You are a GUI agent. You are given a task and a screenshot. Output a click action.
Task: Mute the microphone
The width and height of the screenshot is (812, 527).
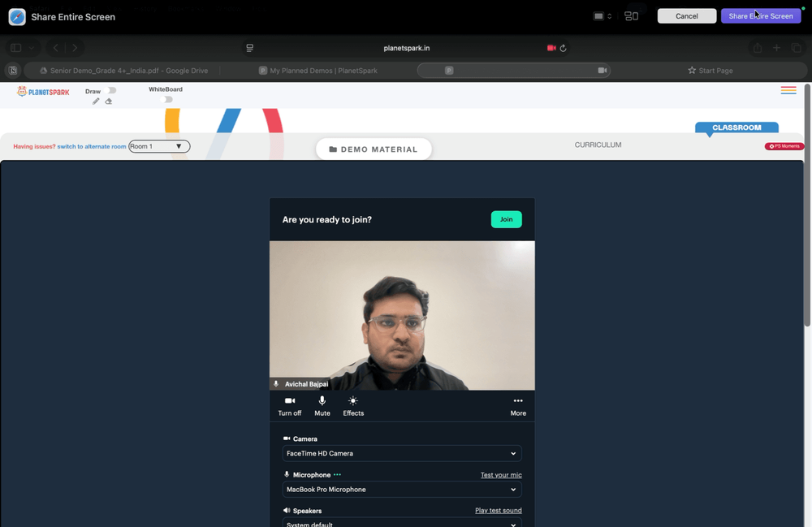pos(322,406)
